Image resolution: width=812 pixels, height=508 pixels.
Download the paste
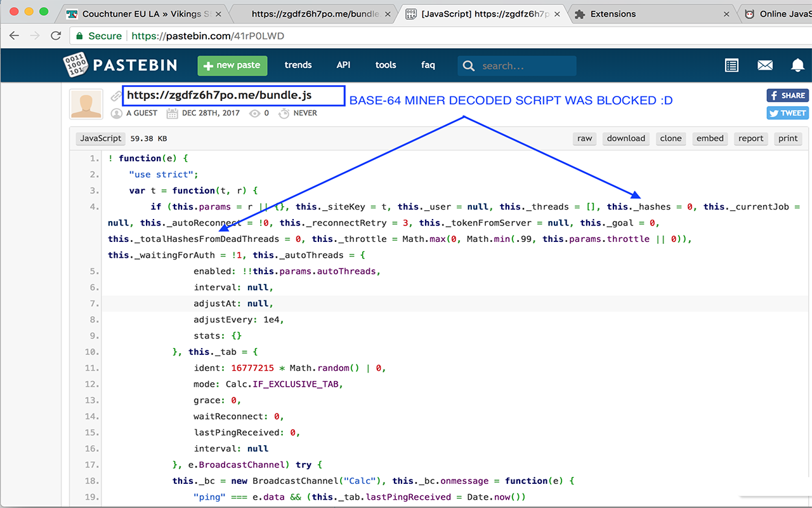click(x=626, y=138)
